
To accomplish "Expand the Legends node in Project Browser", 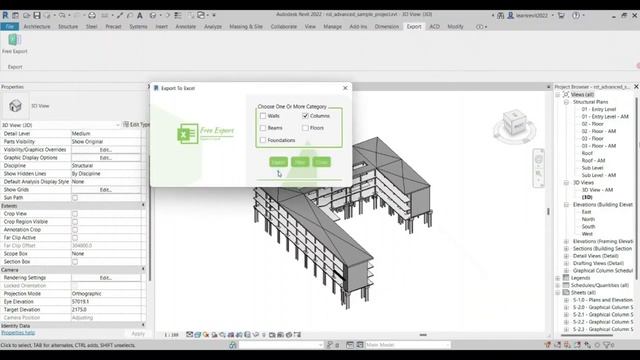I will [558, 278].
